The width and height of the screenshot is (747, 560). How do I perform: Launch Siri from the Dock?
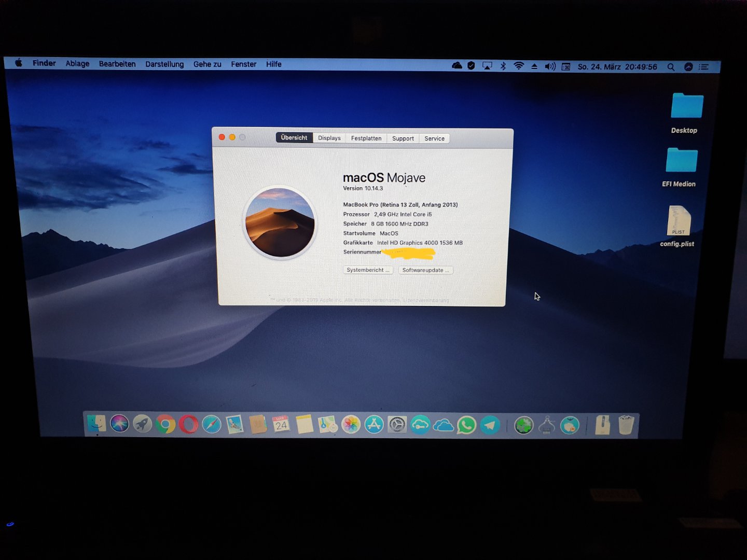[119, 424]
